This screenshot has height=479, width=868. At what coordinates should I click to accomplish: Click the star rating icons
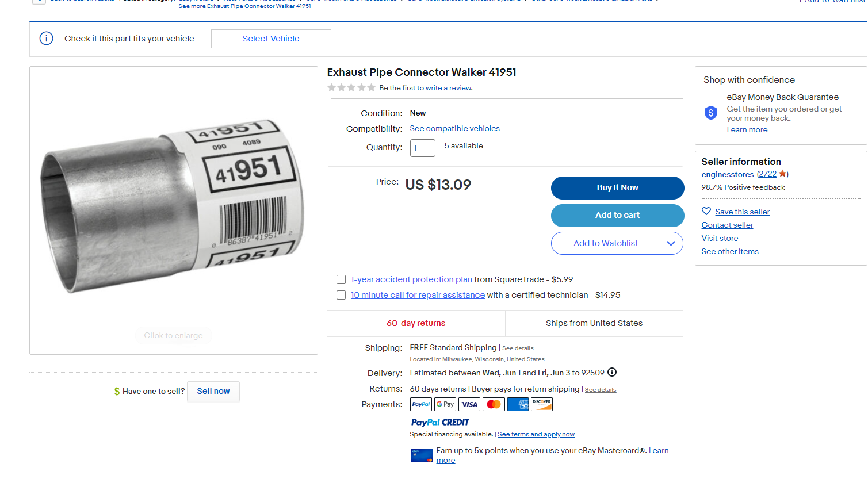[351, 87]
